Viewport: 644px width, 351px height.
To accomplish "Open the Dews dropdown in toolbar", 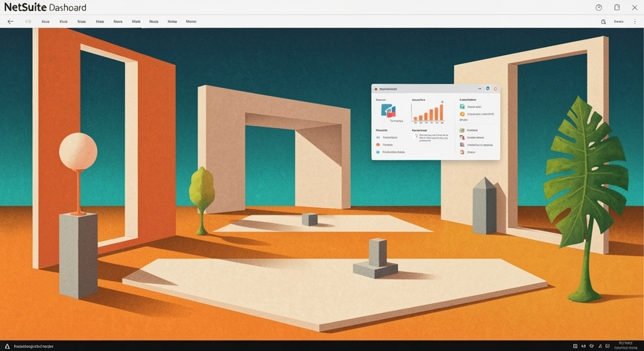I will 619,22.
